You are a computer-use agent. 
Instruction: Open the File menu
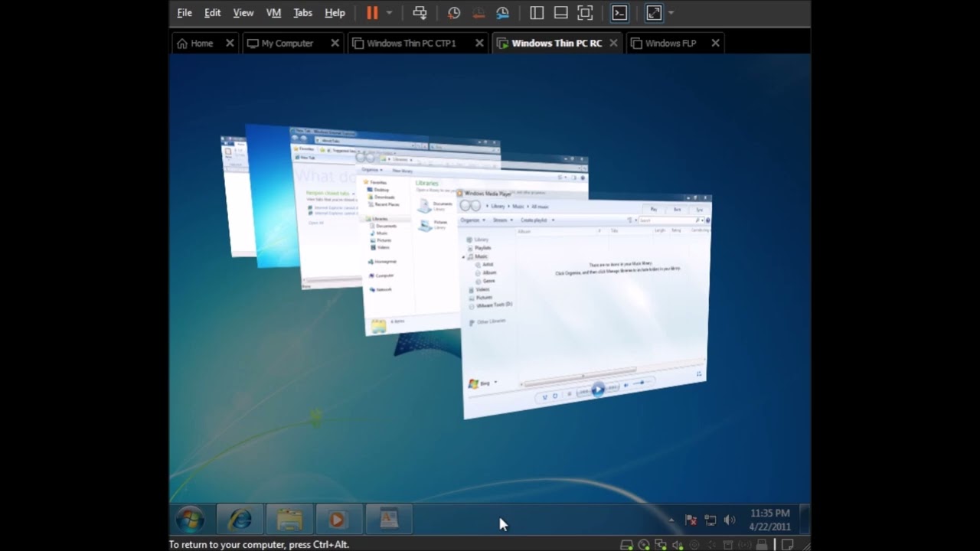click(185, 13)
